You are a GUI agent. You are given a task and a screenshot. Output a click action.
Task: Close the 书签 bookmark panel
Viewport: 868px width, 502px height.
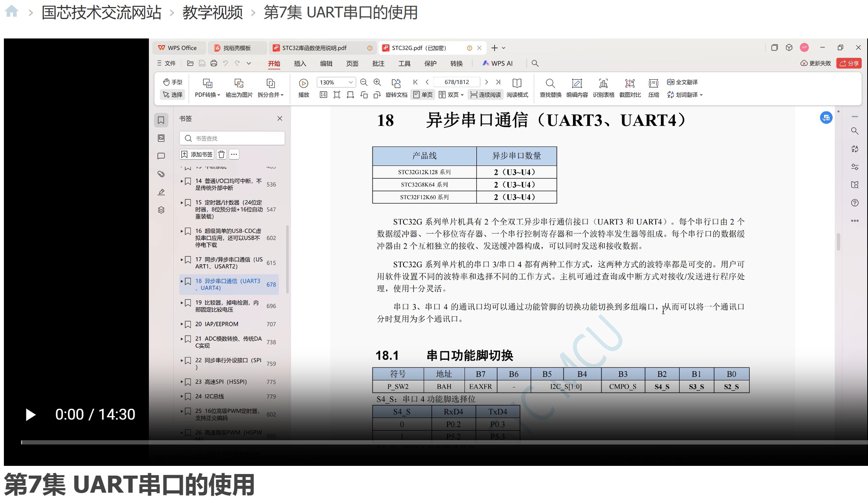pos(280,119)
